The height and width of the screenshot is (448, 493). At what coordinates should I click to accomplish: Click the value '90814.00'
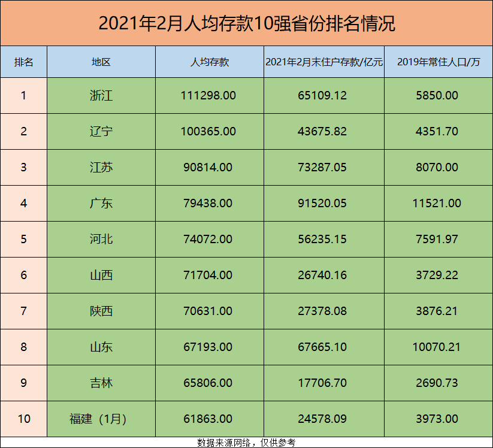click(208, 167)
